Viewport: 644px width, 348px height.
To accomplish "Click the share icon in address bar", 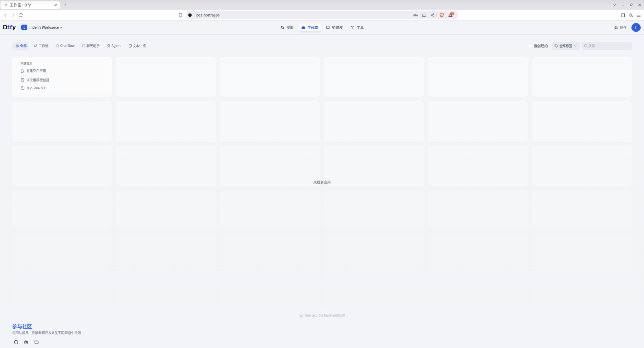I will [432, 15].
